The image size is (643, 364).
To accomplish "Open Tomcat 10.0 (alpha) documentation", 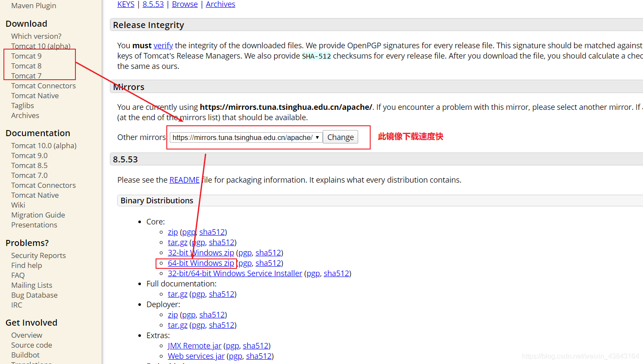I will tap(44, 146).
